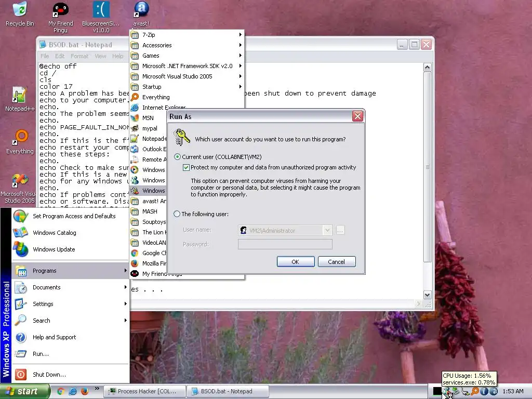Viewport: 532px width, 399px height.
Task: Click the Google Chrome icon in Programs menu
Action: 135,253
